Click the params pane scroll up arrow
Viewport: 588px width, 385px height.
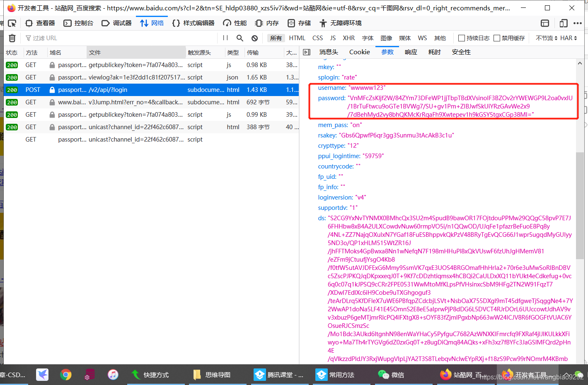[x=580, y=63]
